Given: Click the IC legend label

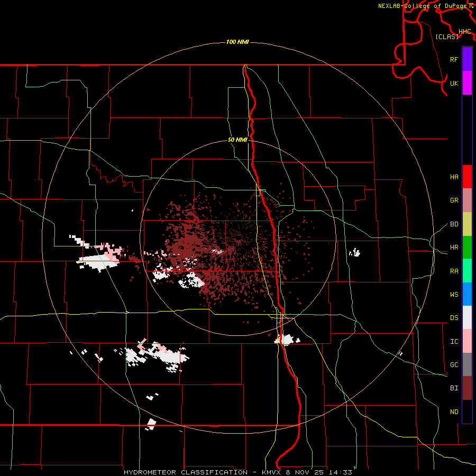Looking at the screenshot, I should (454, 342).
